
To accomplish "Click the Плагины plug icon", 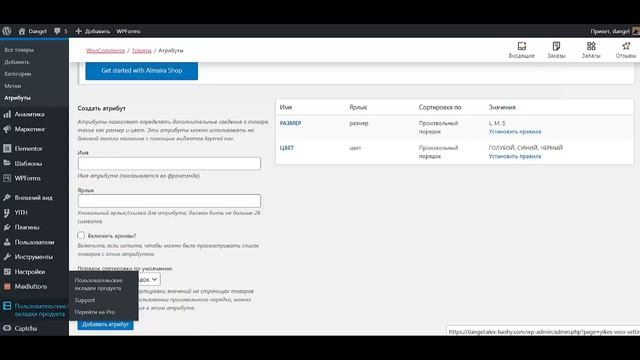I will (x=7, y=227).
